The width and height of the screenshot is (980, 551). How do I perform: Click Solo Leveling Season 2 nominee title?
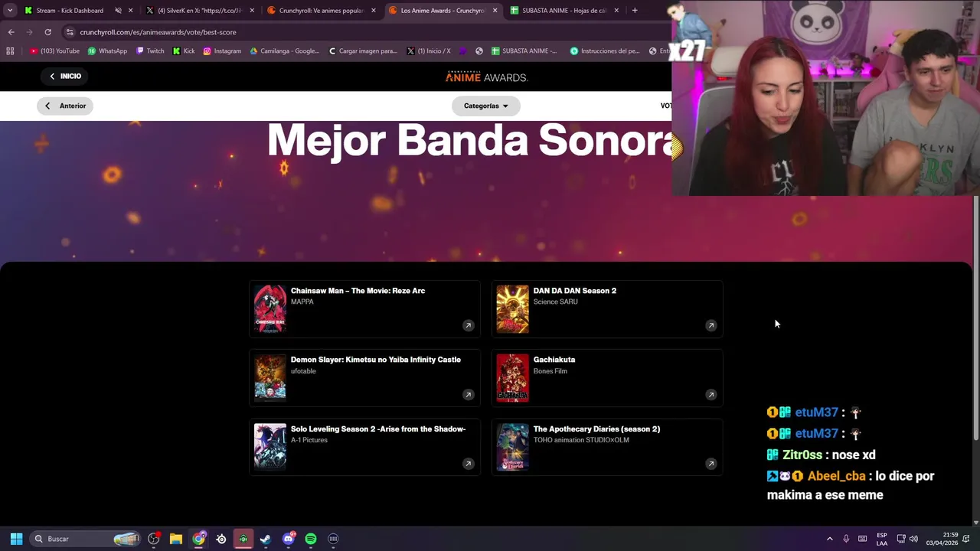pyautogui.click(x=378, y=429)
